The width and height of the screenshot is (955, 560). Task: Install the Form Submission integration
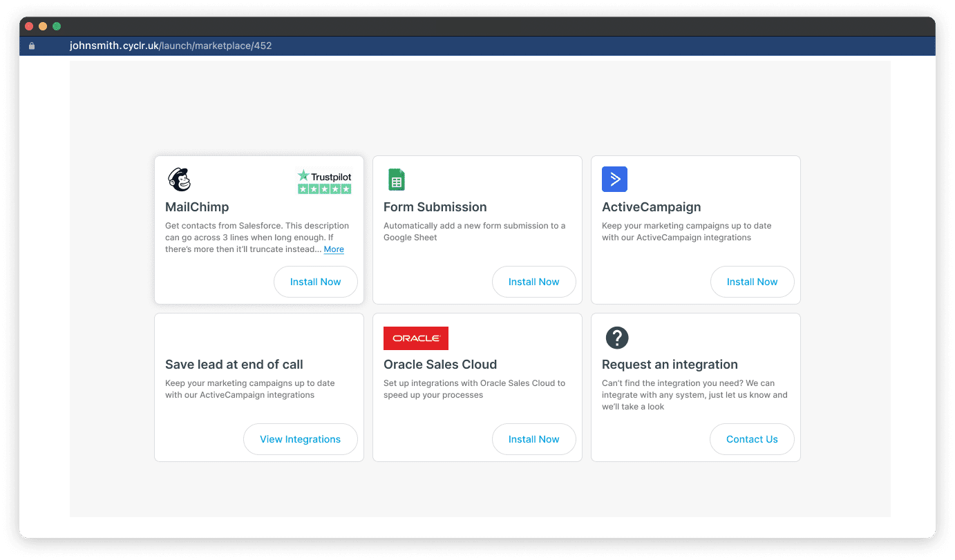tap(533, 282)
